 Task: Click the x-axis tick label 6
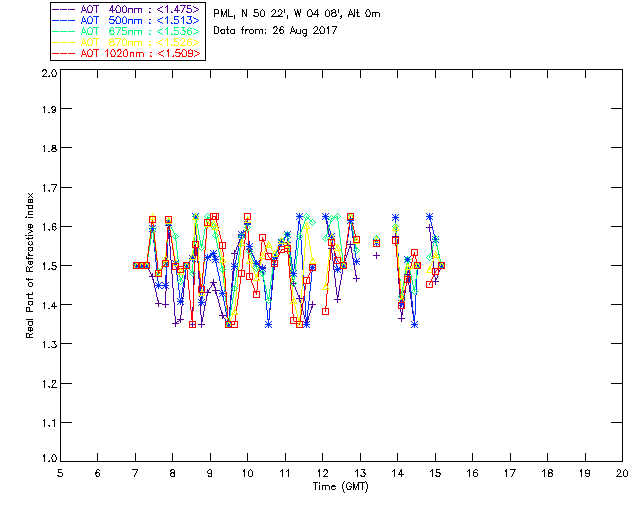[98, 473]
